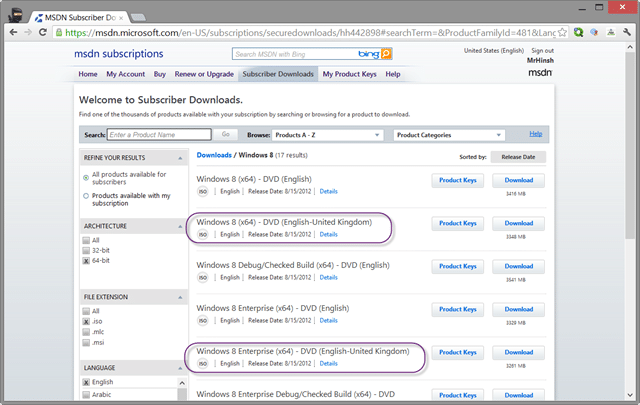Uncheck the 64-bit architecture checkbox

pyautogui.click(x=86, y=260)
